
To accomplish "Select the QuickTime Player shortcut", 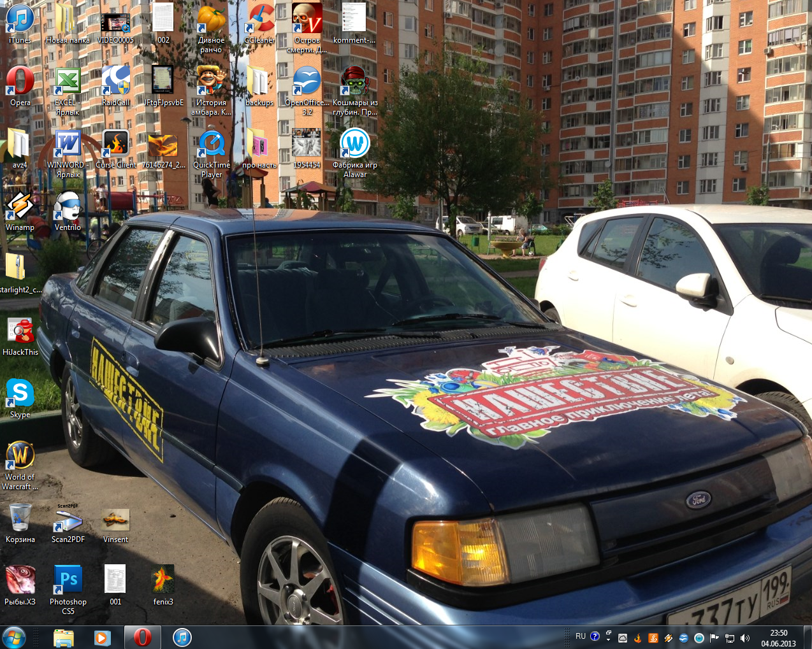I will coord(211,153).
